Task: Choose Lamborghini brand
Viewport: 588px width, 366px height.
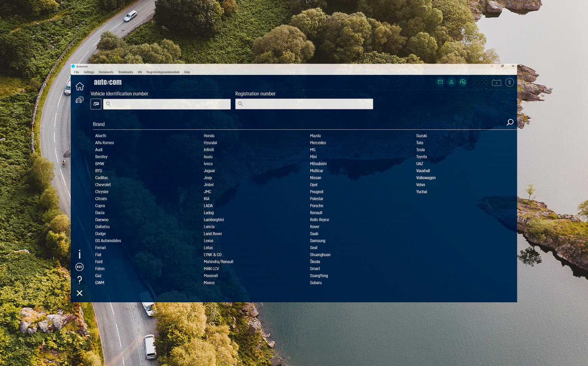Action: pos(213,220)
